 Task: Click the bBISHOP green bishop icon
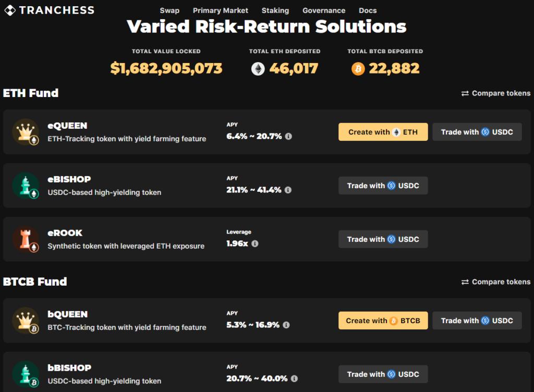tap(26, 374)
